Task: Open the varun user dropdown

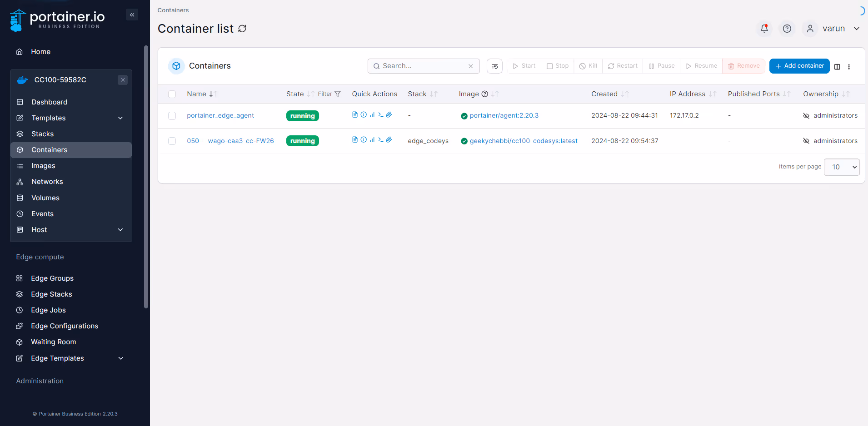Action: coord(841,29)
